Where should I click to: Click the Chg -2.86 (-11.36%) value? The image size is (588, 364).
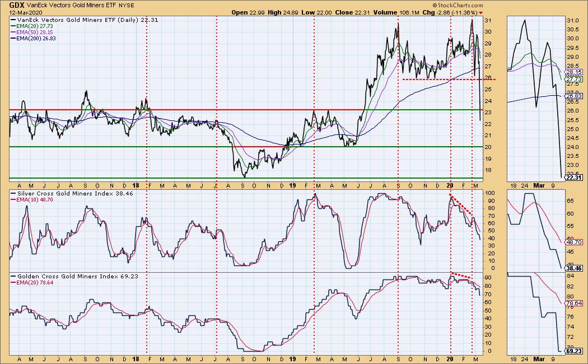click(x=450, y=12)
